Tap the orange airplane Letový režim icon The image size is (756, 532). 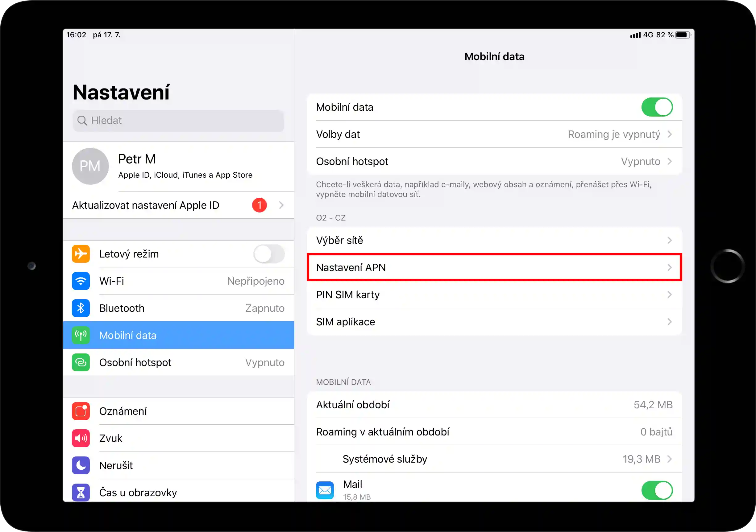pyautogui.click(x=81, y=254)
